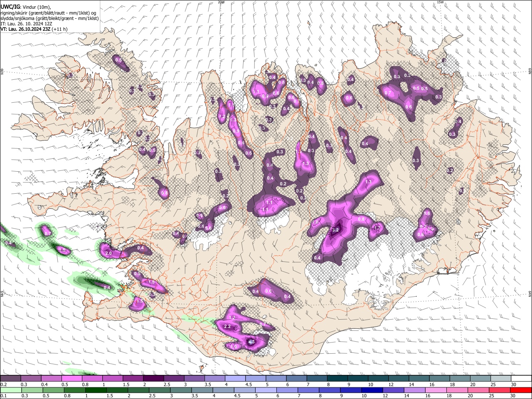Click the '0.2' label under the upper scale
Screen dimensions: 532x399
click(3, 384)
